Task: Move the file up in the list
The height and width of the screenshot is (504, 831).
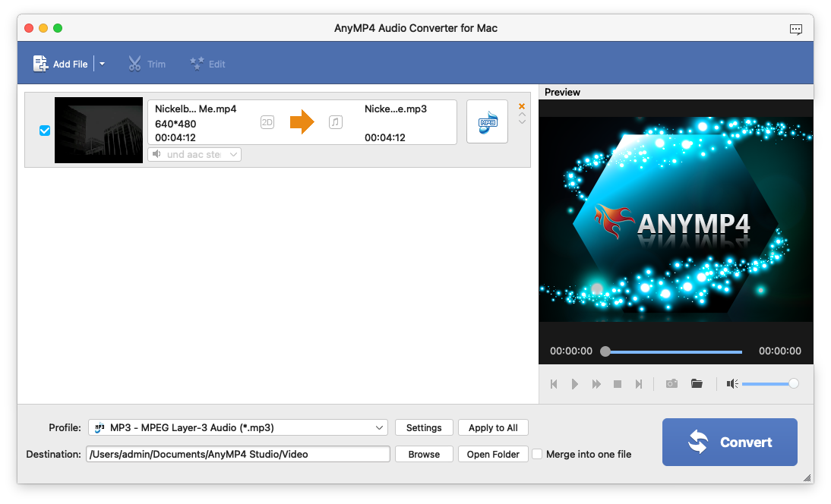Action: (522, 115)
